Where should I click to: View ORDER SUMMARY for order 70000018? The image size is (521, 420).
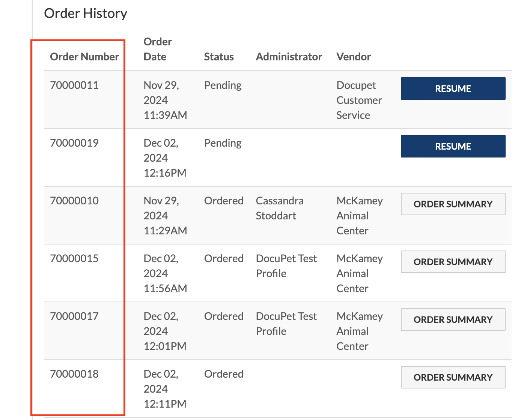click(x=453, y=377)
